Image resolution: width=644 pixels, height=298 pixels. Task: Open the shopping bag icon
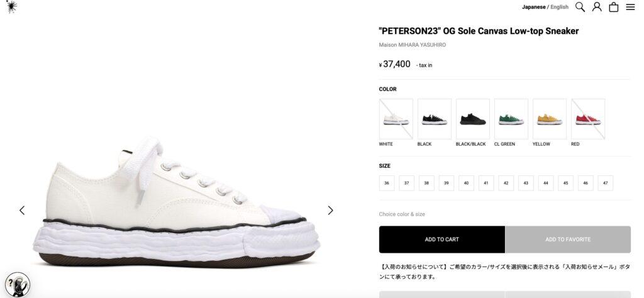614,7
